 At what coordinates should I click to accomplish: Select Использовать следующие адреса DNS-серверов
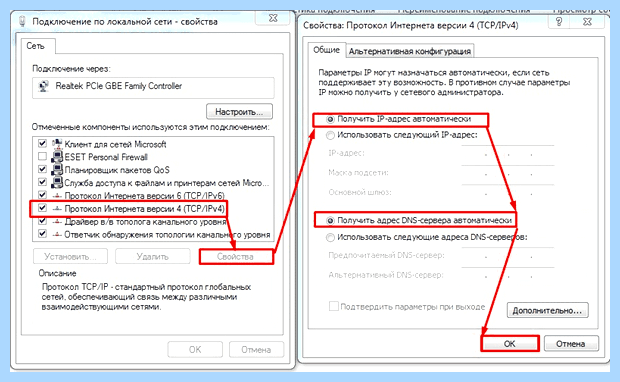[x=330, y=237]
